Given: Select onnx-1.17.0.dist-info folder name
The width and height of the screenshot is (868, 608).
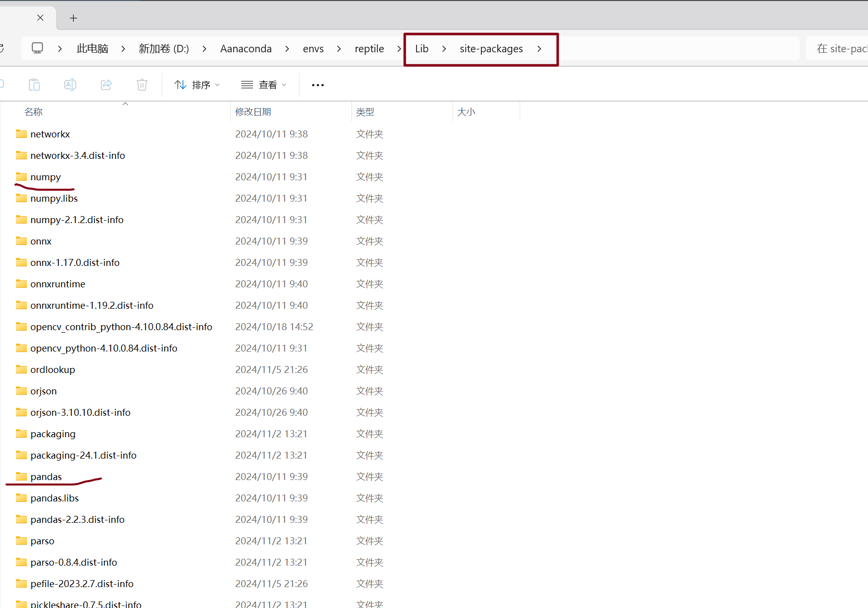Looking at the screenshot, I should click(75, 262).
